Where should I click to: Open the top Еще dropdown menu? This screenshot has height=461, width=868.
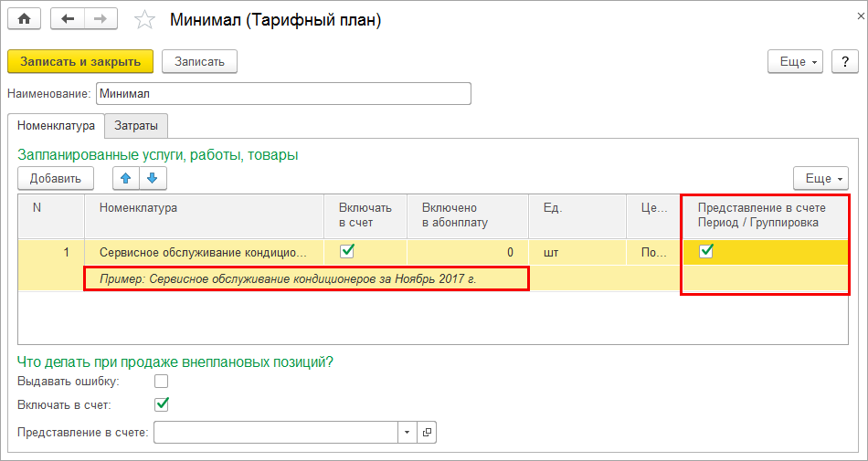click(x=796, y=61)
